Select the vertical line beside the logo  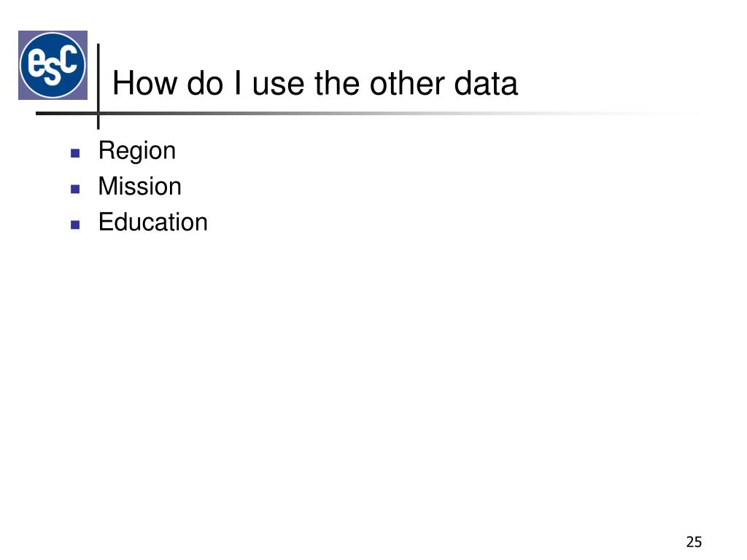98,86
